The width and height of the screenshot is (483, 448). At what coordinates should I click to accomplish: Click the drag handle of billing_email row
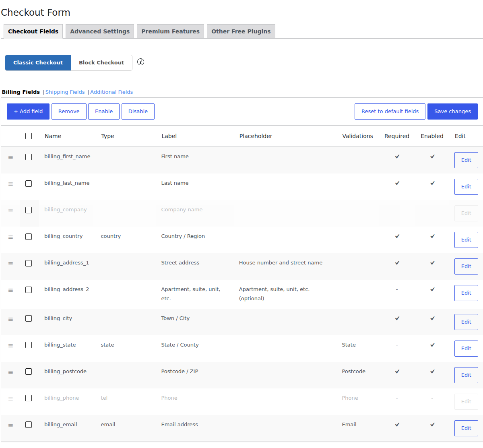11,425
